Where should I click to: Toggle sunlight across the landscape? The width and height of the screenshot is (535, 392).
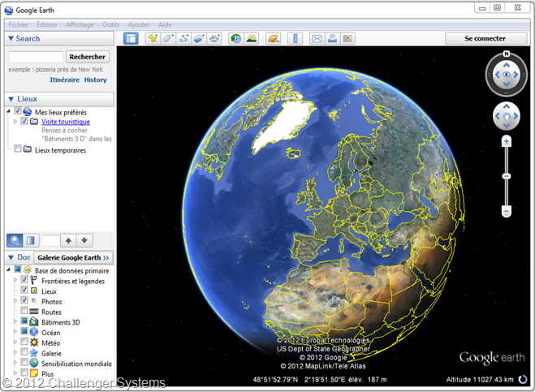click(x=252, y=39)
